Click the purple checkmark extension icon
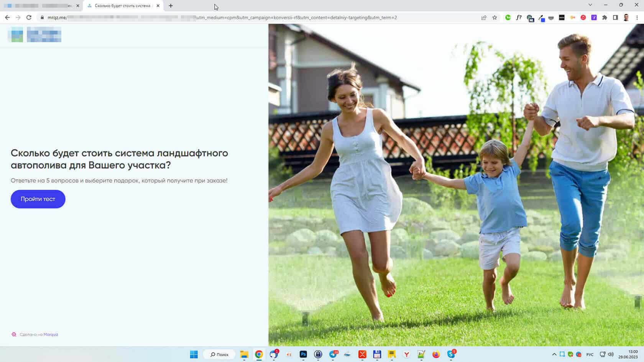 pyautogui.click(x=594, y=17)
